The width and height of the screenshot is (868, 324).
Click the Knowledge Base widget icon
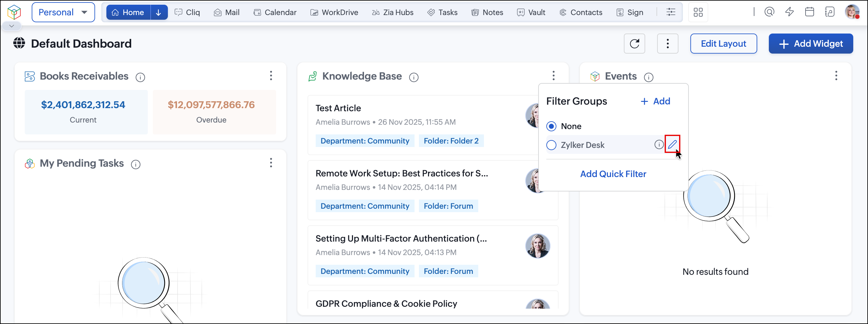pyautogui.click(x=313, y=76)
